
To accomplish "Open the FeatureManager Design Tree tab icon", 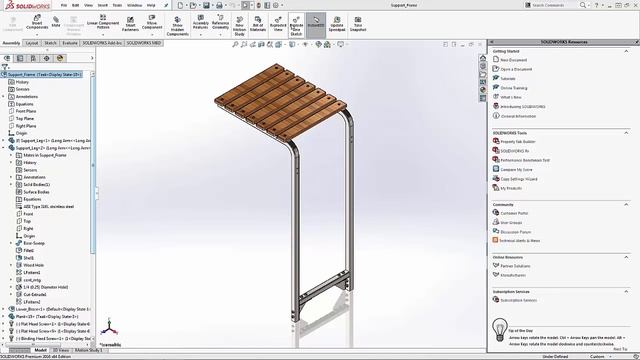I will coord(7,58).
